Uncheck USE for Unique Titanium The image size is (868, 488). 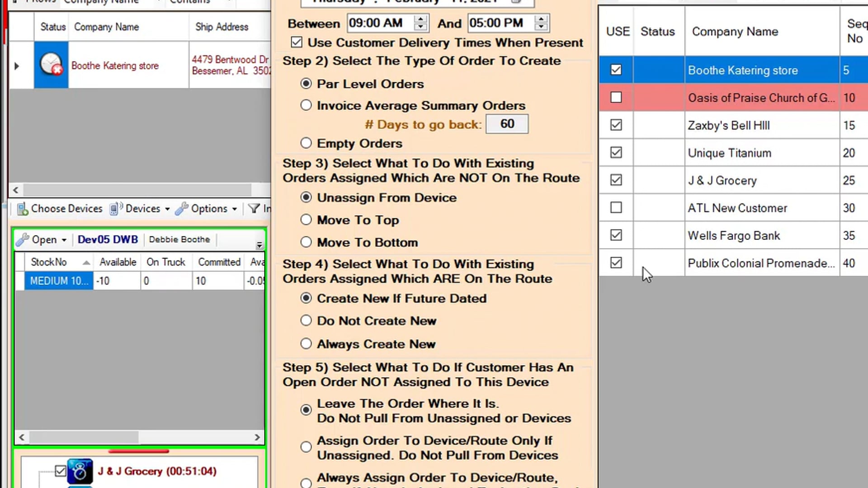pyautogui.click(x=616, y=152)
